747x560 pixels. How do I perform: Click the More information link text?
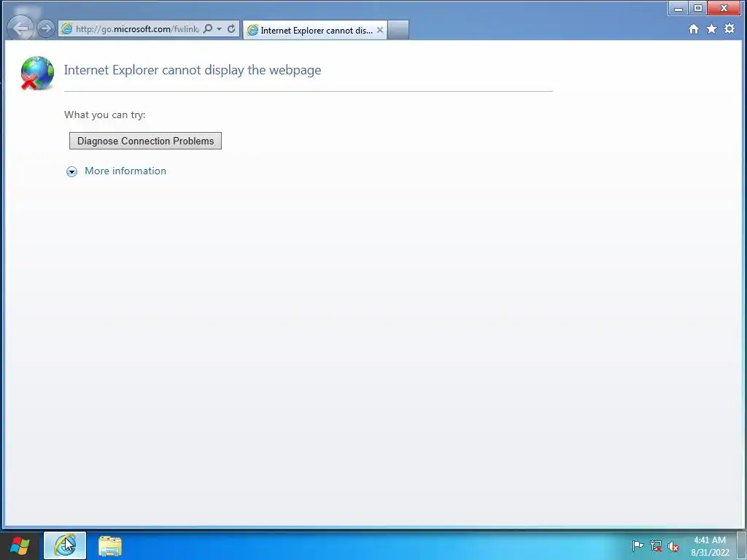click(x=125, y=171)
